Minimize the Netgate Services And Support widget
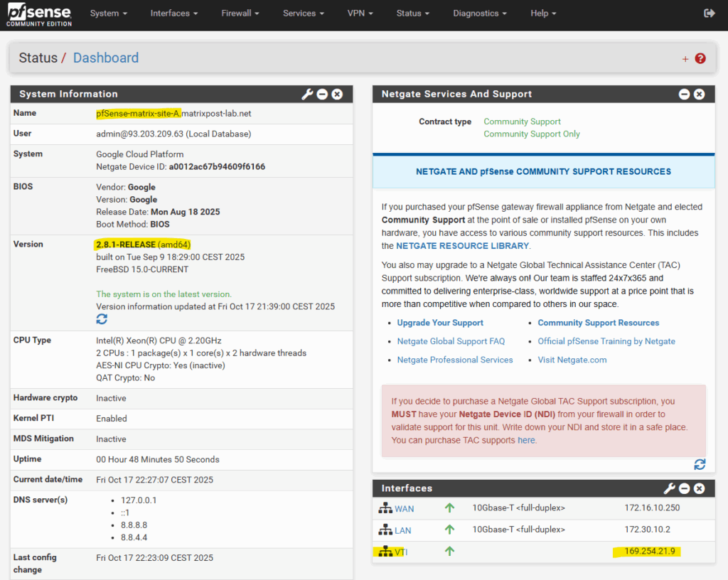The height and width of the screenshot is (580, 728). (x=684, y=95)
